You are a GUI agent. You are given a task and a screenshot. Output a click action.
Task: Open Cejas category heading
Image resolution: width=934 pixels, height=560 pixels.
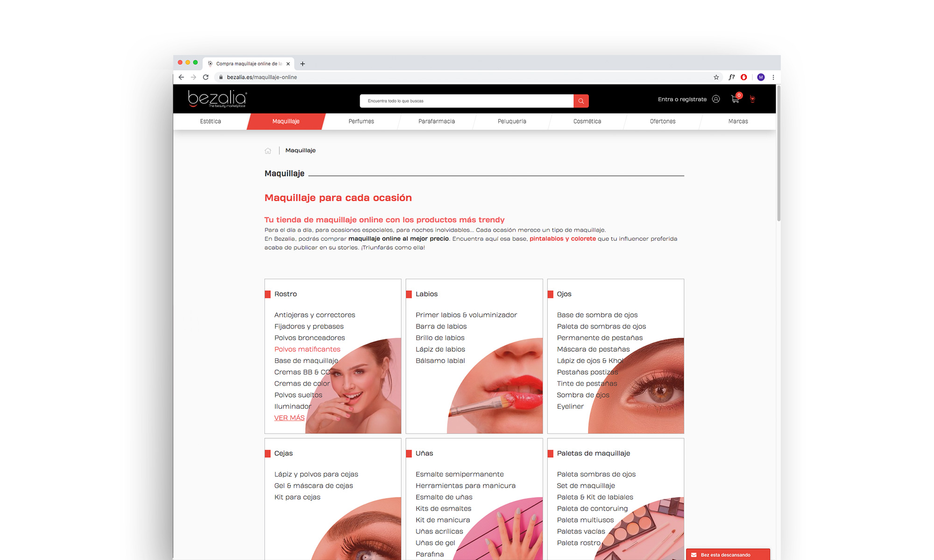click(x=283, y=453)
